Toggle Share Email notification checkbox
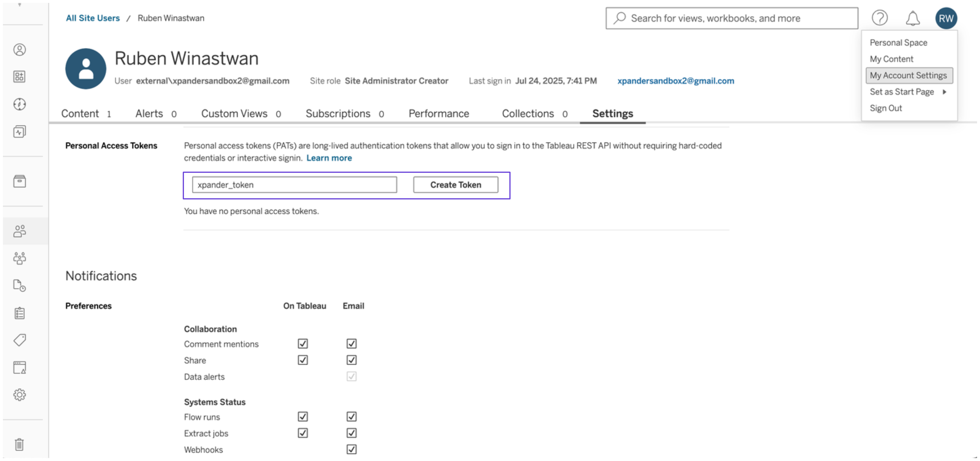Screen dimensions: 980x461 (x=352, y=360)
